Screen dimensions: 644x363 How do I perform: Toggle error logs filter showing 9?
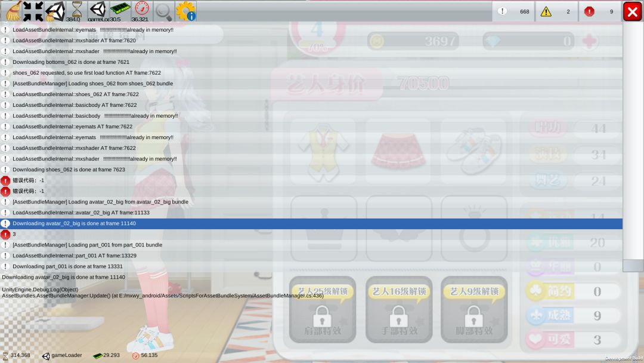point(600,11)
